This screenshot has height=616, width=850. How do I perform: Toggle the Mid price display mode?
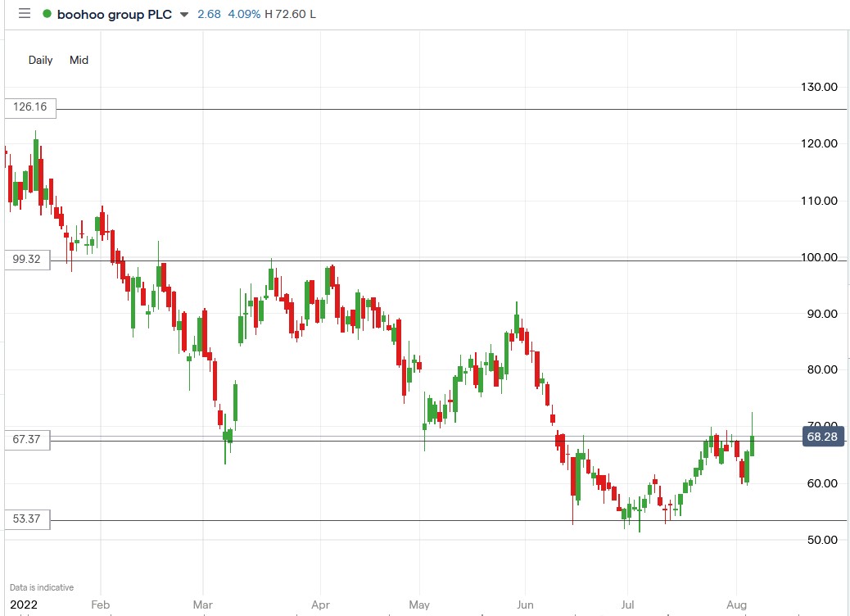pos(79,60)
